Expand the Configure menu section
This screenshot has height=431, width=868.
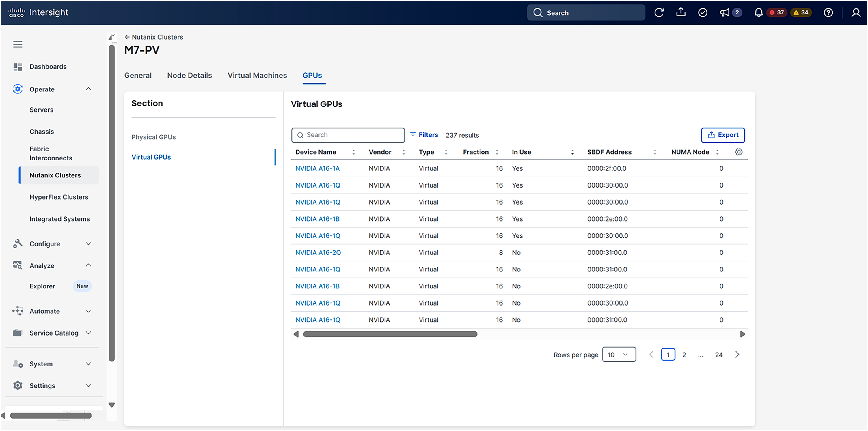(x=88, y=243)
